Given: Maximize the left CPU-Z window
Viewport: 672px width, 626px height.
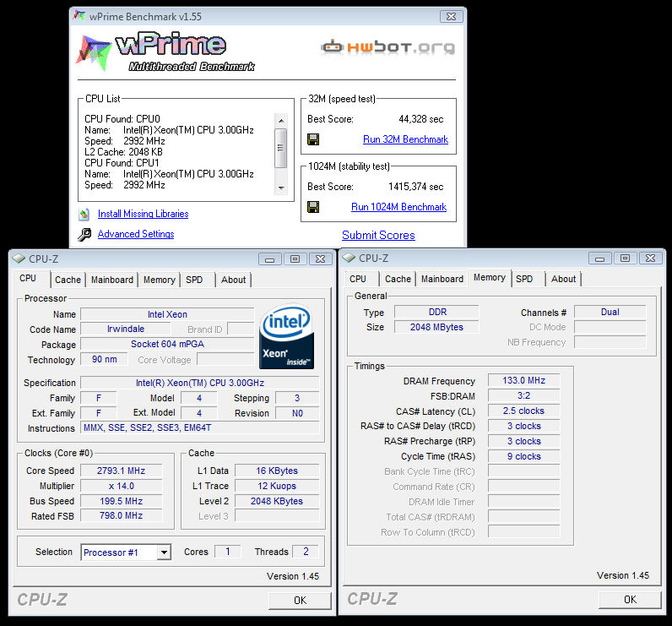Looking at the screenshot, I should pyautogui.click(x=295, y=259).
